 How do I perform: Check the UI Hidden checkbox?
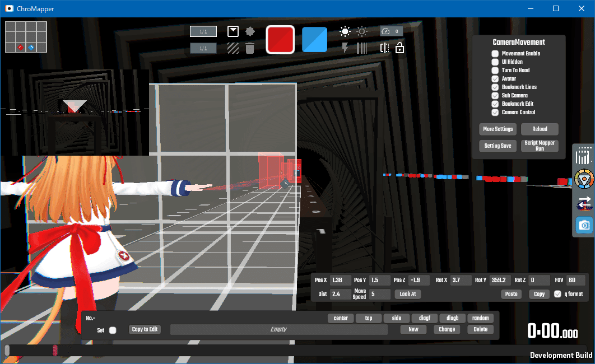pos(495,62)
